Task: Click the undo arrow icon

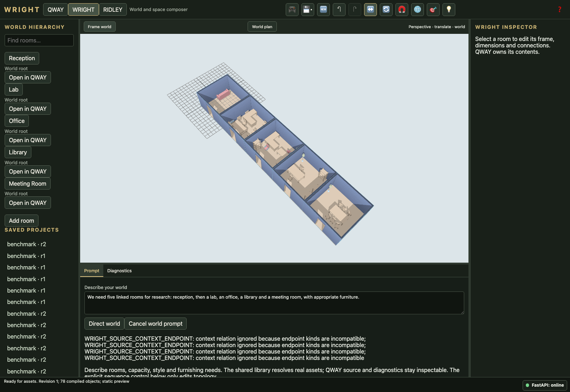Action: (339, 10)
